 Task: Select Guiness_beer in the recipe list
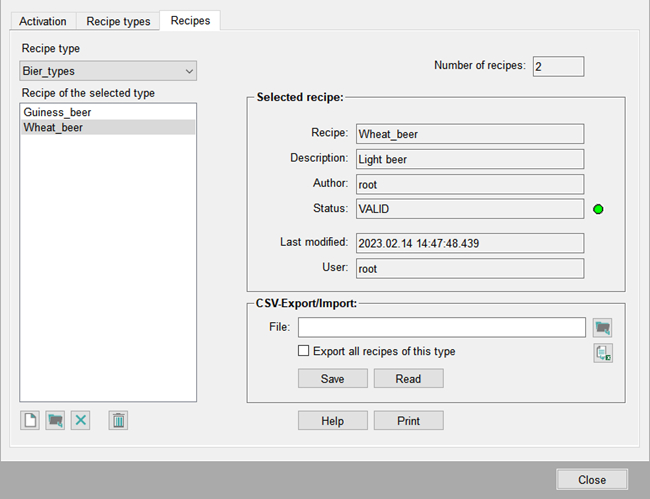coord(108,112)
